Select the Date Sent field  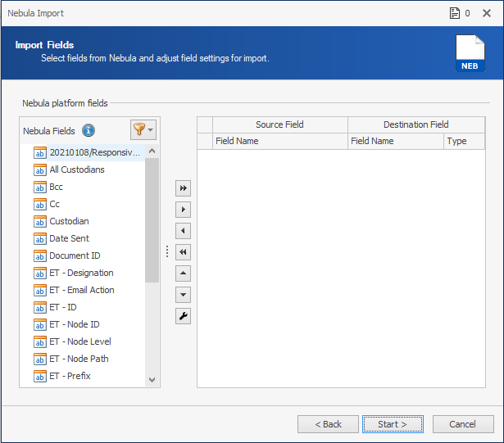click(69, 238)
